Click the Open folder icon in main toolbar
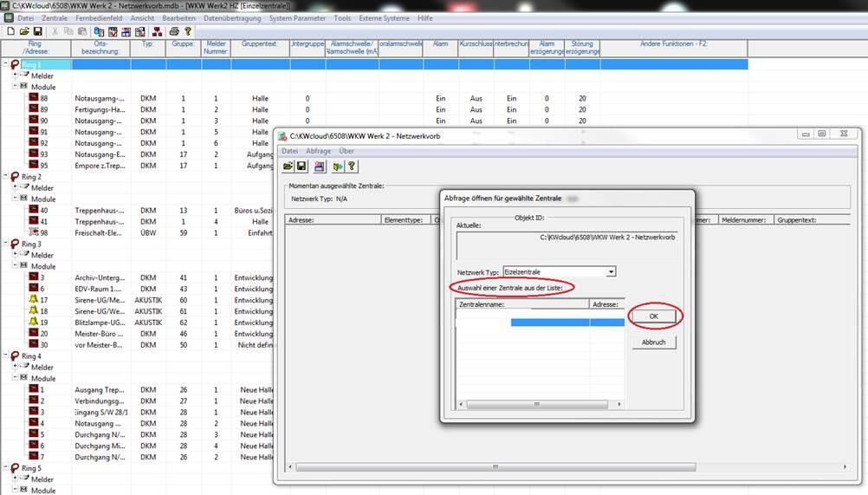This screenshot has width=868, height=495. (x=24, y=31)
